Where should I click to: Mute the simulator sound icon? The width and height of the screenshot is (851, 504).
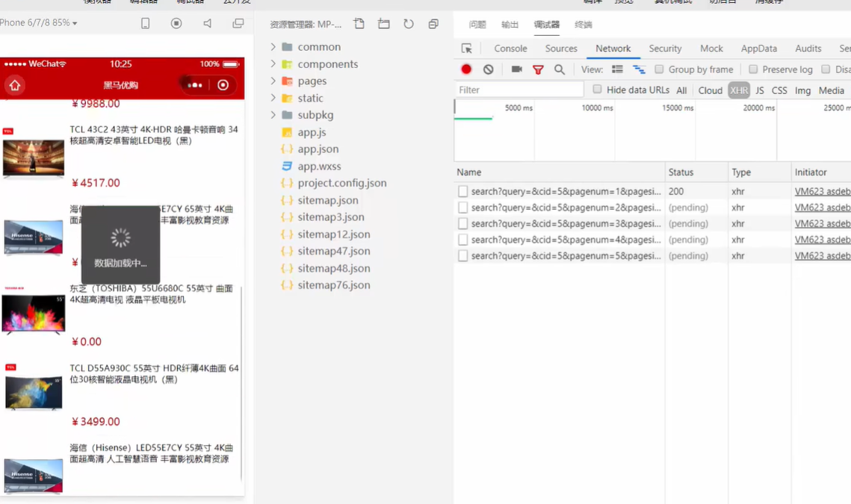point(207,23)
